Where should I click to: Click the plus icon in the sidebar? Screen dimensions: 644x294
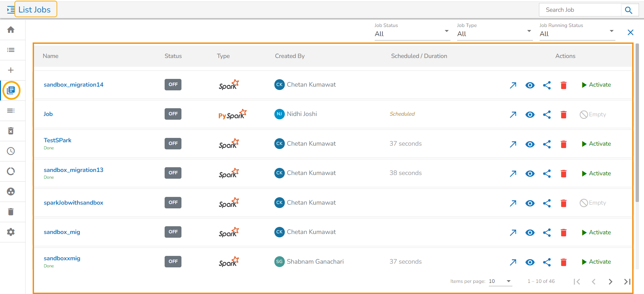point(11,70)
